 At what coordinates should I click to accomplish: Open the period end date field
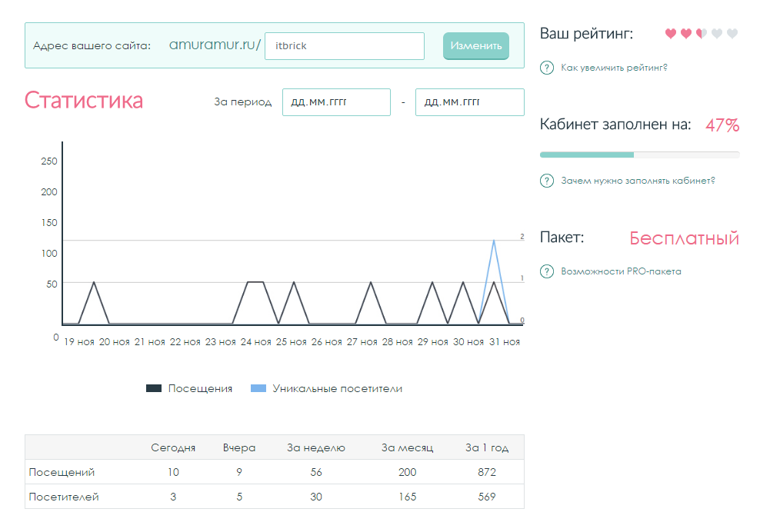coord(469,102)
